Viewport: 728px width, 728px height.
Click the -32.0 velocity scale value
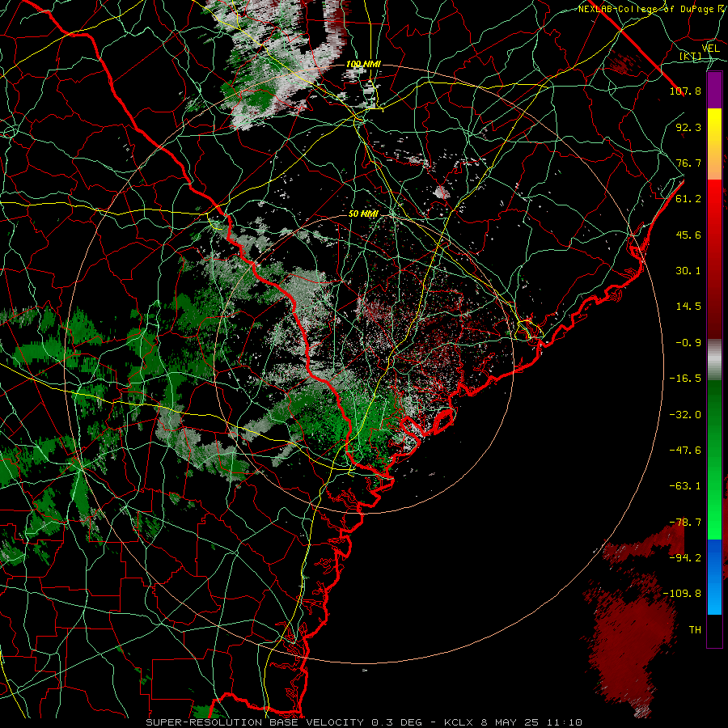pos(685,415)
